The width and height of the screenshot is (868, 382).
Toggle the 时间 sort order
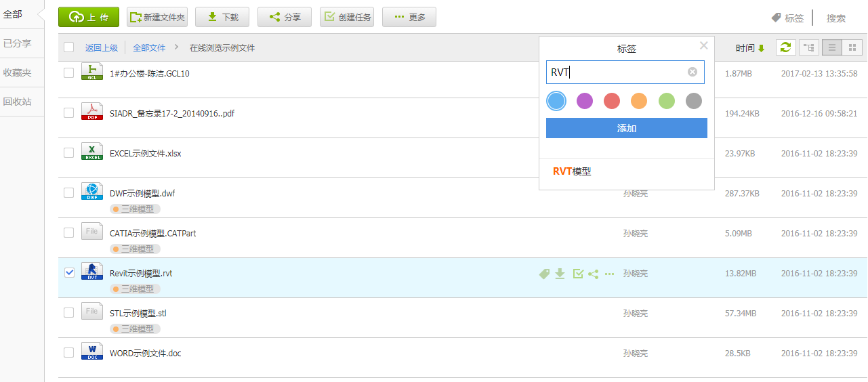coord(750,48)
